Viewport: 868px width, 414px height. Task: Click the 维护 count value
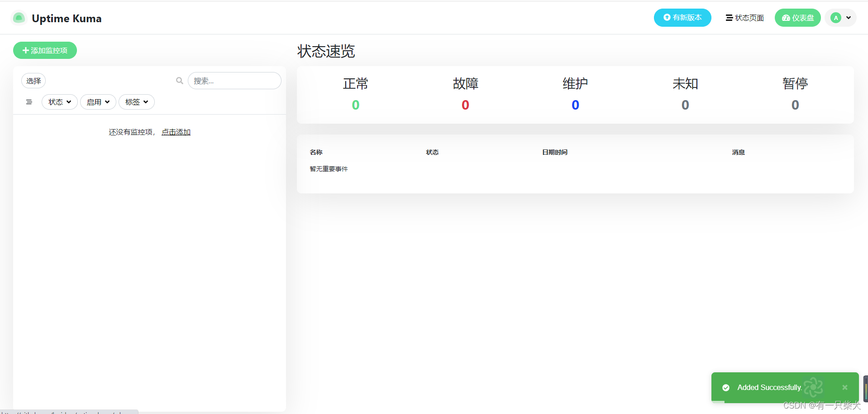tap(575, 105)
